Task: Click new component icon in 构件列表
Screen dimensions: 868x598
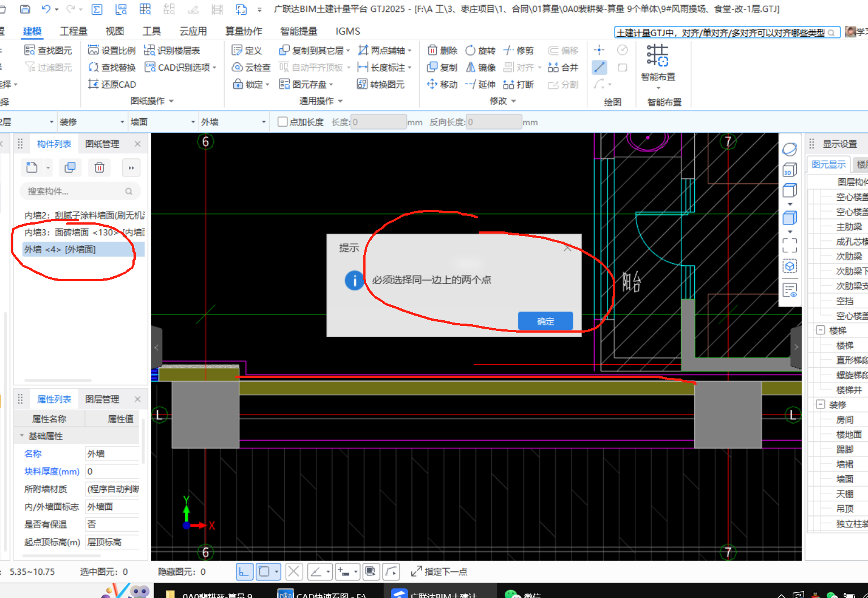Action: point(32,167)
